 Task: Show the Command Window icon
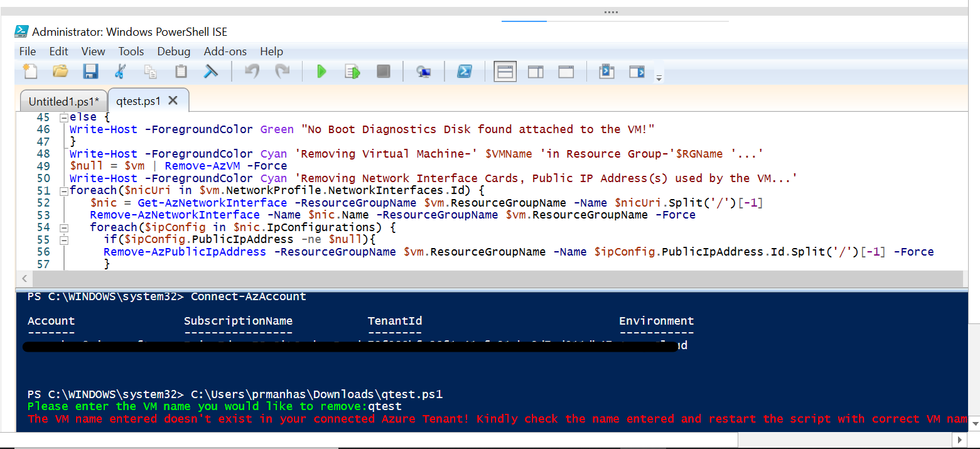point(607,72)
